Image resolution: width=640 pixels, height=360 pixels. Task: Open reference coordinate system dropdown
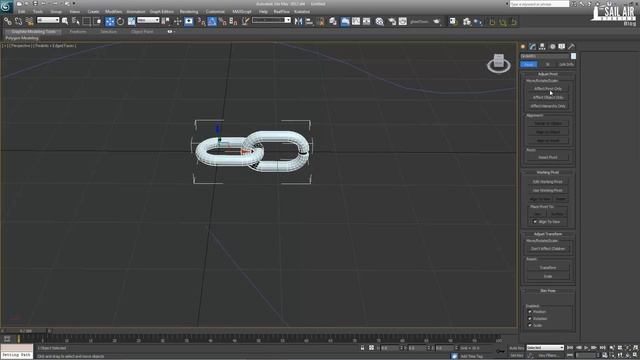tap(148, 20)
